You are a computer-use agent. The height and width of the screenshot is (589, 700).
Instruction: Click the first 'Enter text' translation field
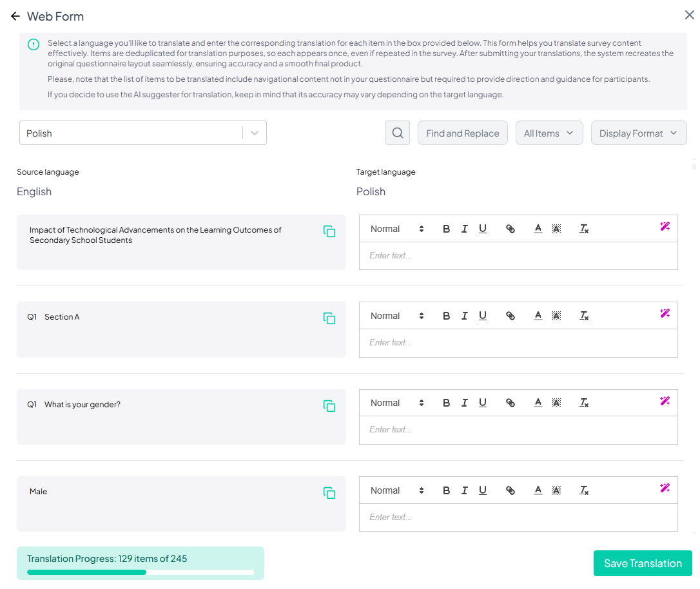pos(518,255)
